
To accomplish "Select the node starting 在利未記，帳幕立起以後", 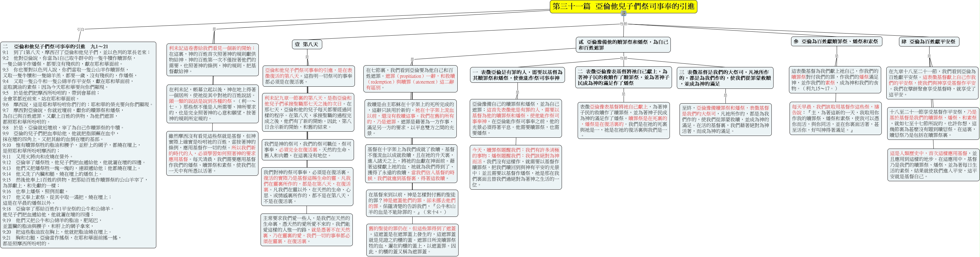I will [213, 104].
